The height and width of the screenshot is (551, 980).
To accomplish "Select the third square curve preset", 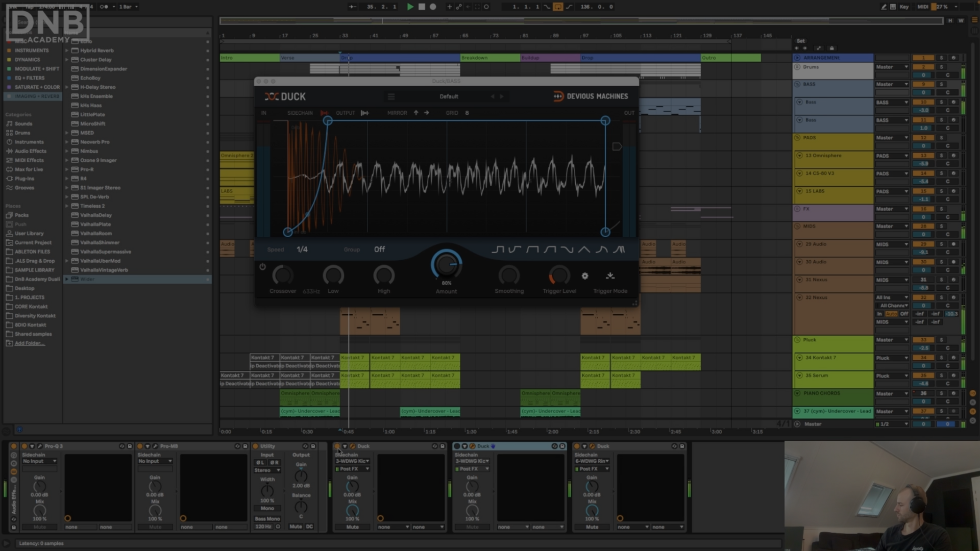I will pos(532,249).
